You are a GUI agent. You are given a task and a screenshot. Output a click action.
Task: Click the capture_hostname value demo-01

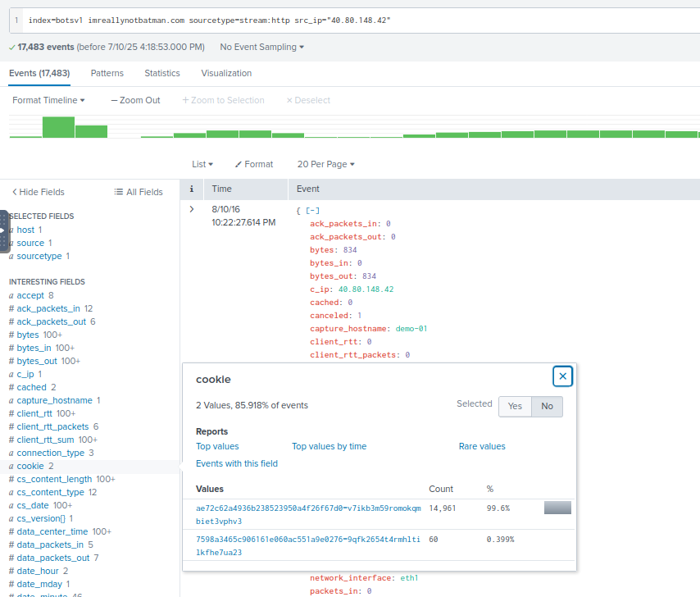point(411,329)
